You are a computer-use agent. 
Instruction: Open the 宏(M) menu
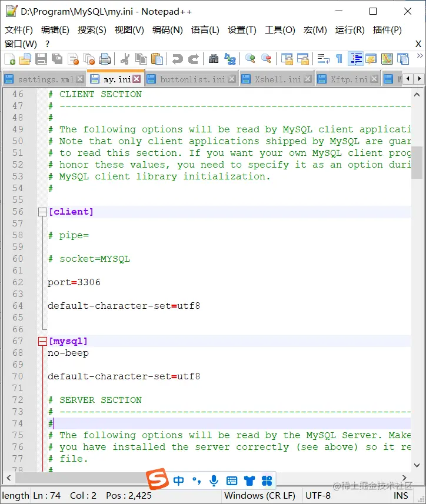[315, 30]
